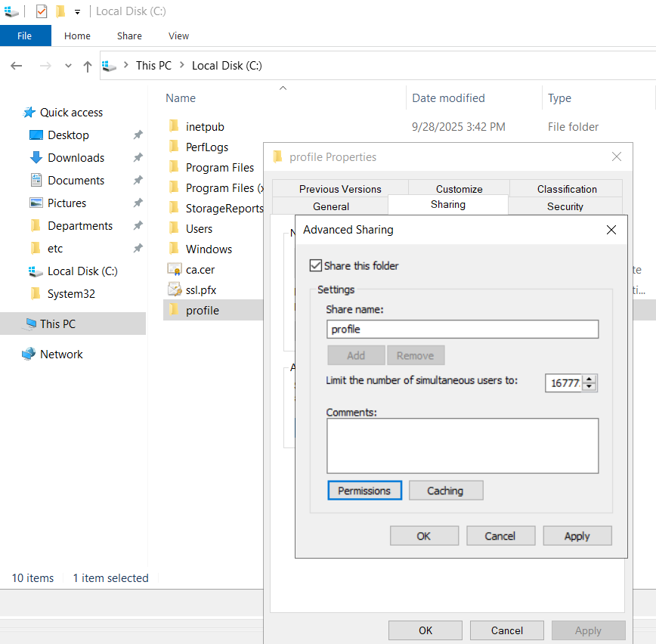Open the View ribbon tab
The image size is (656, 644).
(178, 36)
